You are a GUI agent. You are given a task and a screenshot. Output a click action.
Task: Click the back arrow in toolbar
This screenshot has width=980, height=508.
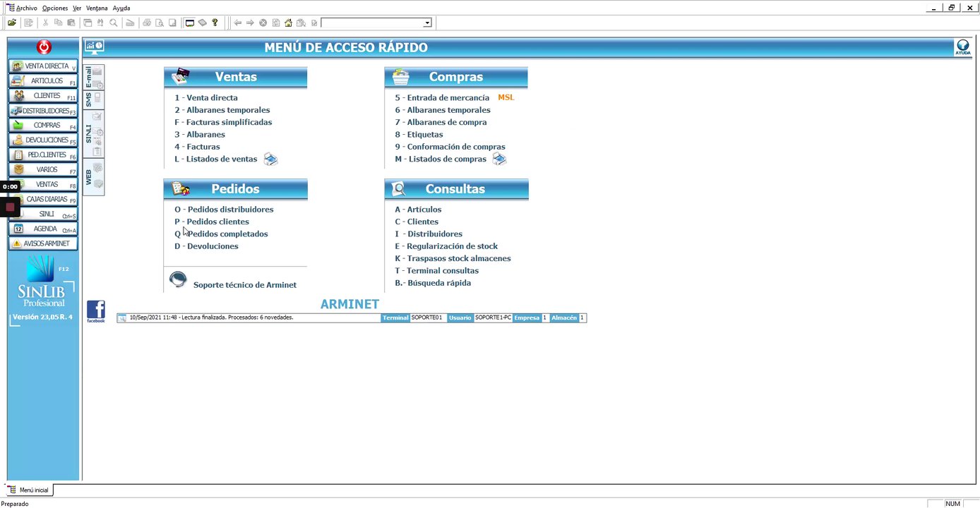238,23
